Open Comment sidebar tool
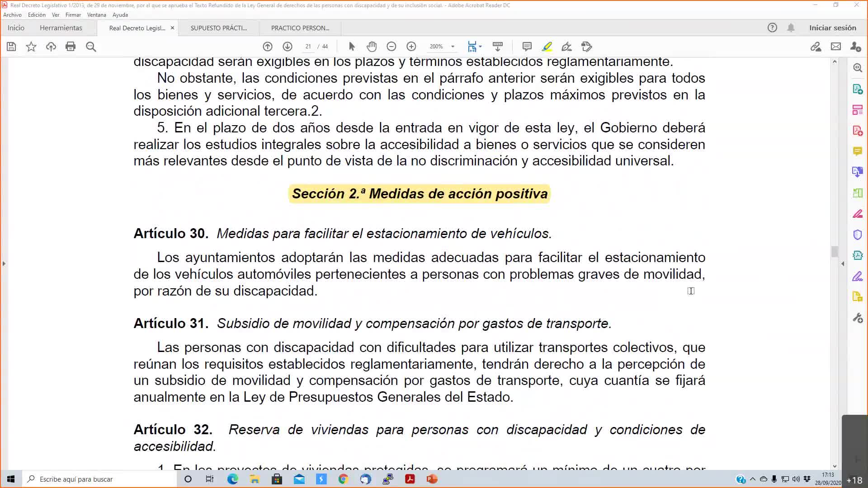The height and width of the screenshot is (488, 868). click(x=858, y=151)
